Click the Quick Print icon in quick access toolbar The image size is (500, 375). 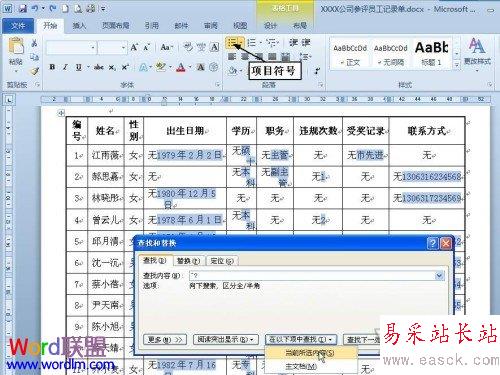(x=91, y=9)
